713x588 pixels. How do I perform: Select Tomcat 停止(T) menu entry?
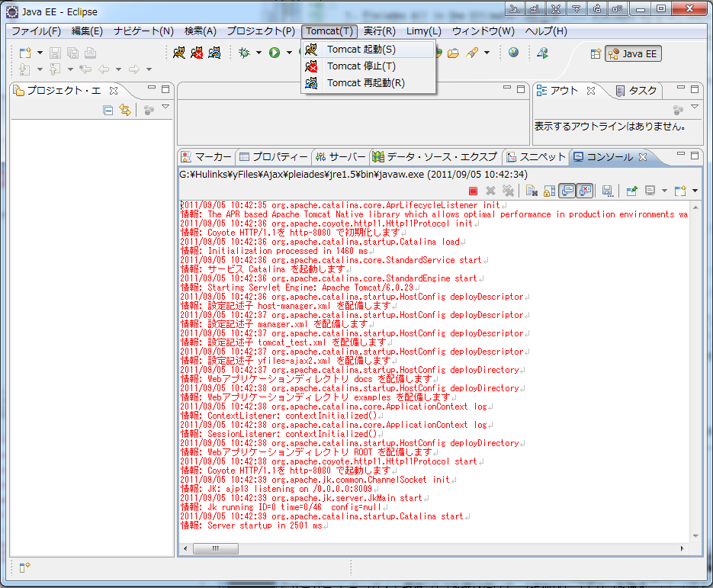[368, 66]
